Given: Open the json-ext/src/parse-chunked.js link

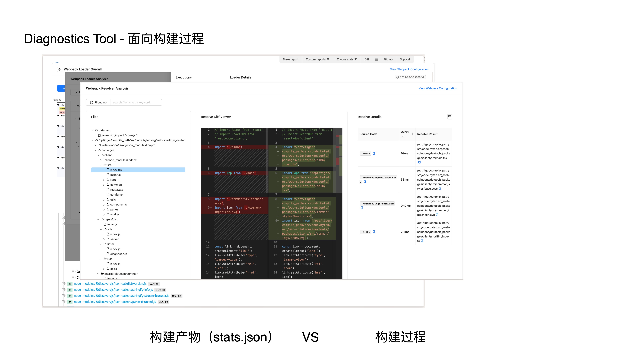Looking at the screenshot, I should coord(115,302).
